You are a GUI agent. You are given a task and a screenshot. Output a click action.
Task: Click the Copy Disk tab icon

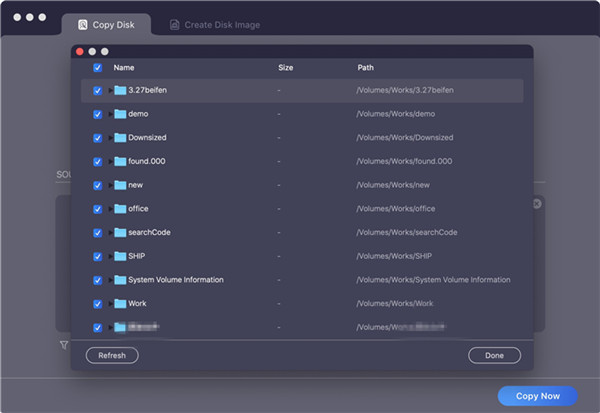pos(83,24)
